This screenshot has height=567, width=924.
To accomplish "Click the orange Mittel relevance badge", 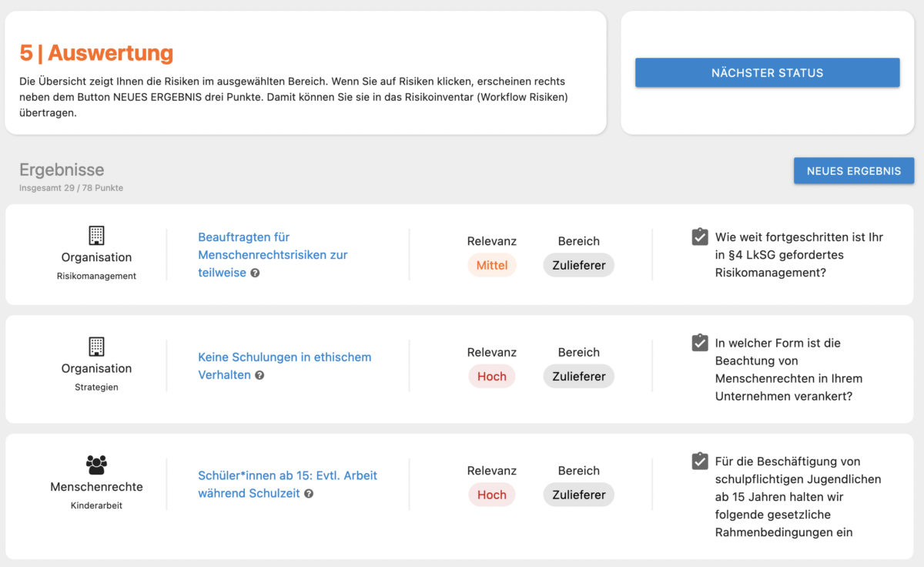I will (x=492, y=264).
